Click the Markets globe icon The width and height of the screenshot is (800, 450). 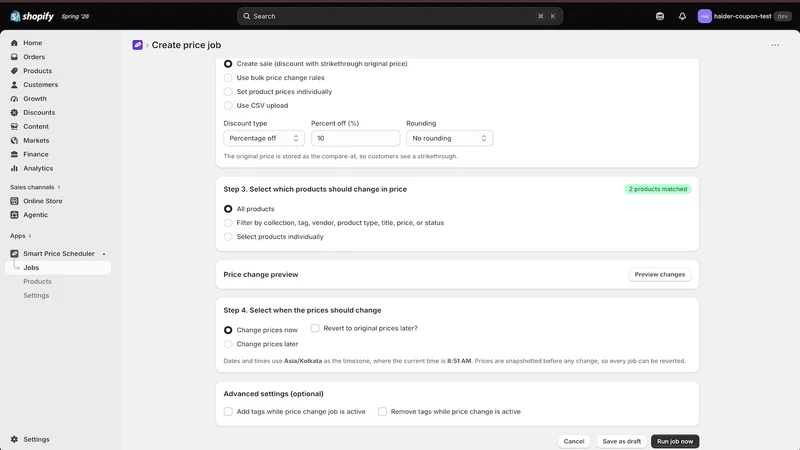click(x=14, y=140)
